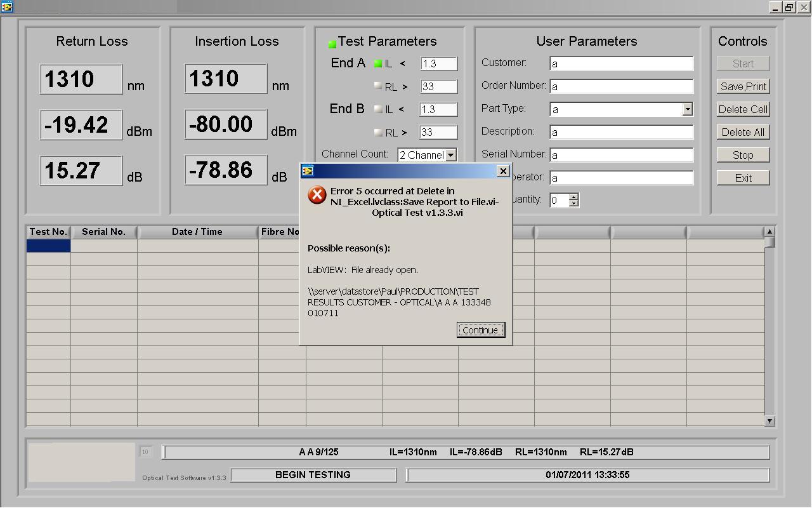The width and height of the screenshot is (812, 508).
Task: Click the Start button
Action: 743,63
